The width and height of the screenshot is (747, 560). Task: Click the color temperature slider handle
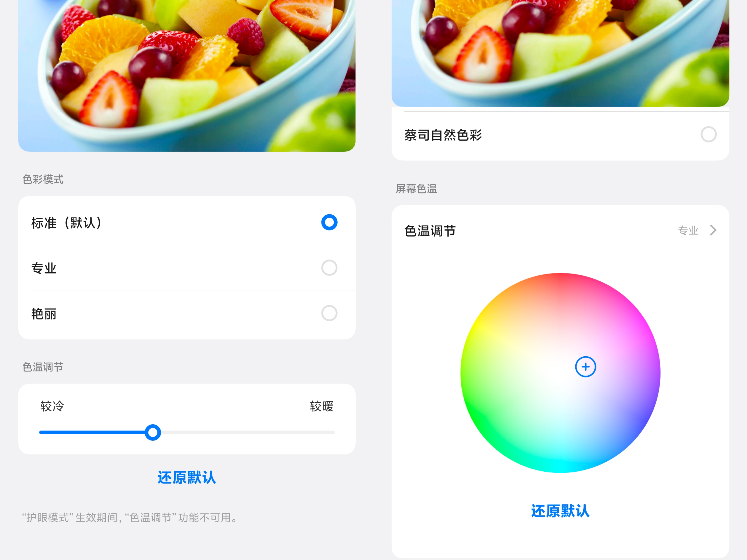click(x=153, y=432)
